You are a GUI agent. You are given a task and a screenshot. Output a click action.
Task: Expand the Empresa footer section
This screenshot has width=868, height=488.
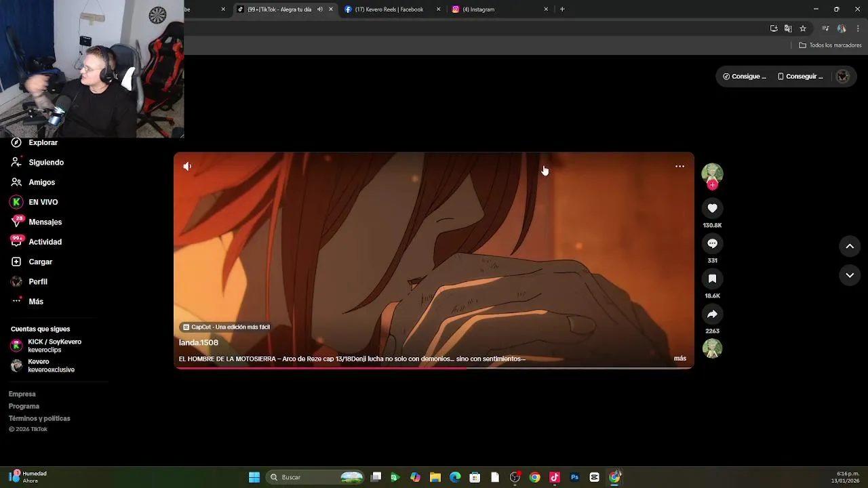[x=22, y=394]
